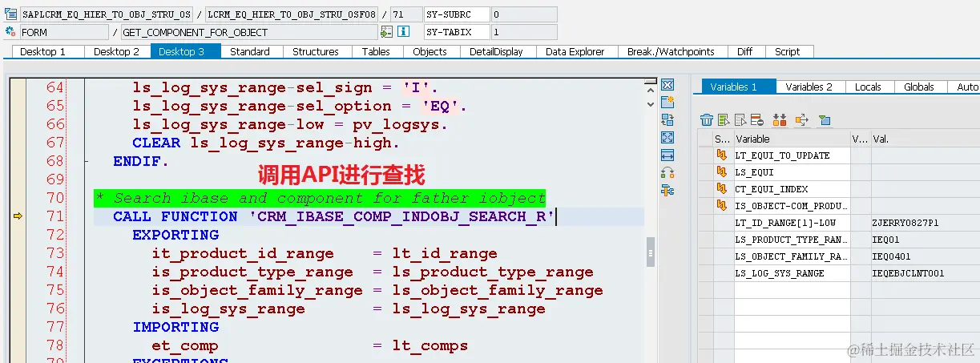Screen dimensions: 980x363
Task: Click the delete row icon in Variables toolbar
Action: coord(757,120)
